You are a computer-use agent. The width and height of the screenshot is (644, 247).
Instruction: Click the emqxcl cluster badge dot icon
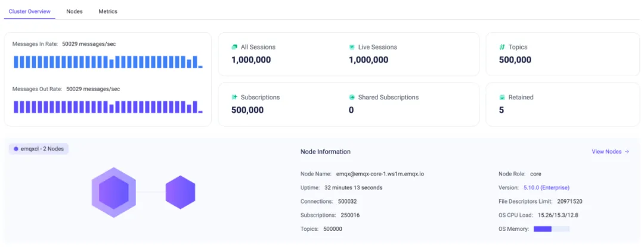click(x=16, y=149)
